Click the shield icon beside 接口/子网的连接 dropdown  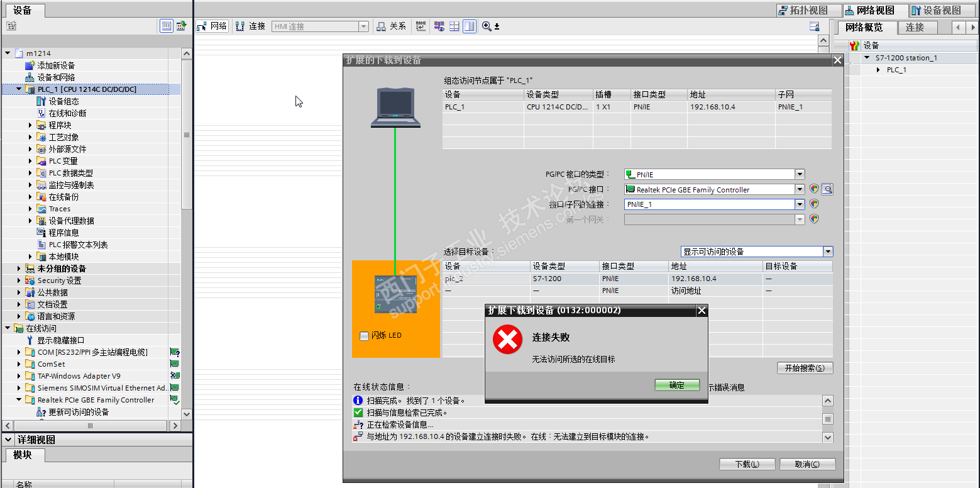tap(814, 204)
